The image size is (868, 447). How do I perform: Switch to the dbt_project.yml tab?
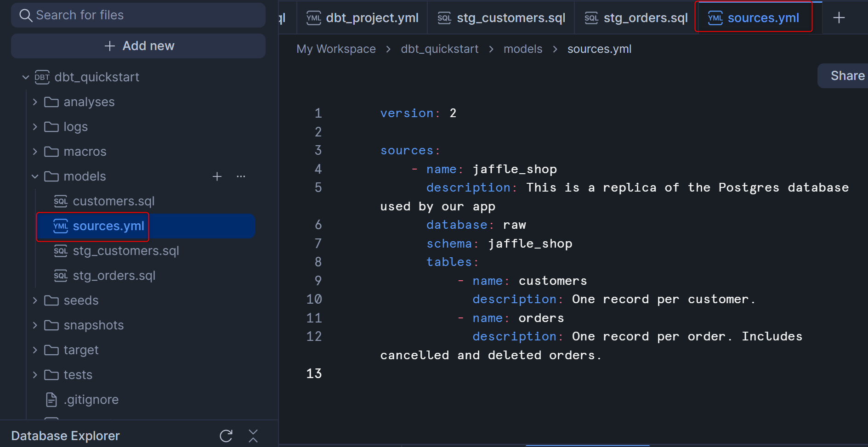[x=363, y=18]
